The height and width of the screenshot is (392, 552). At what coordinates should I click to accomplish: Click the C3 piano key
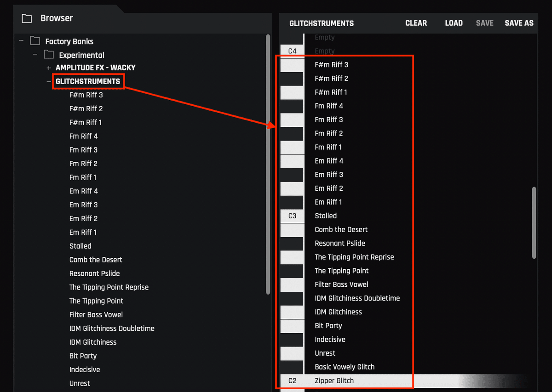click(x=292, y=216)
